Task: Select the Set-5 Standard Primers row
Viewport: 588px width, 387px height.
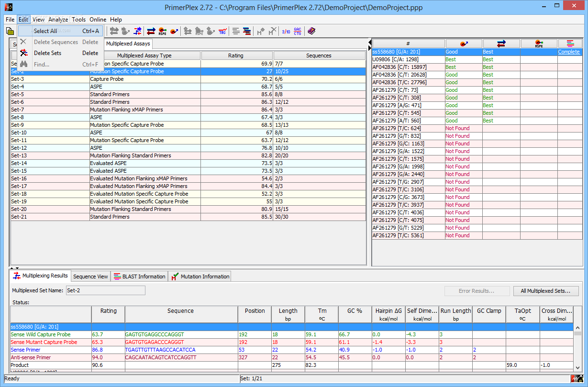Action: [188, 94]
